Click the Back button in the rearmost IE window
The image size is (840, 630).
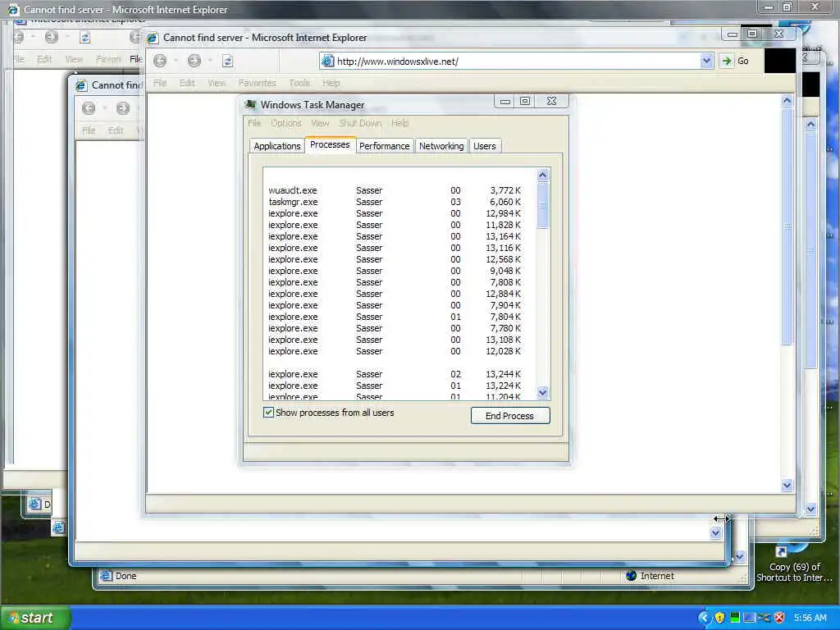point(18,37)
